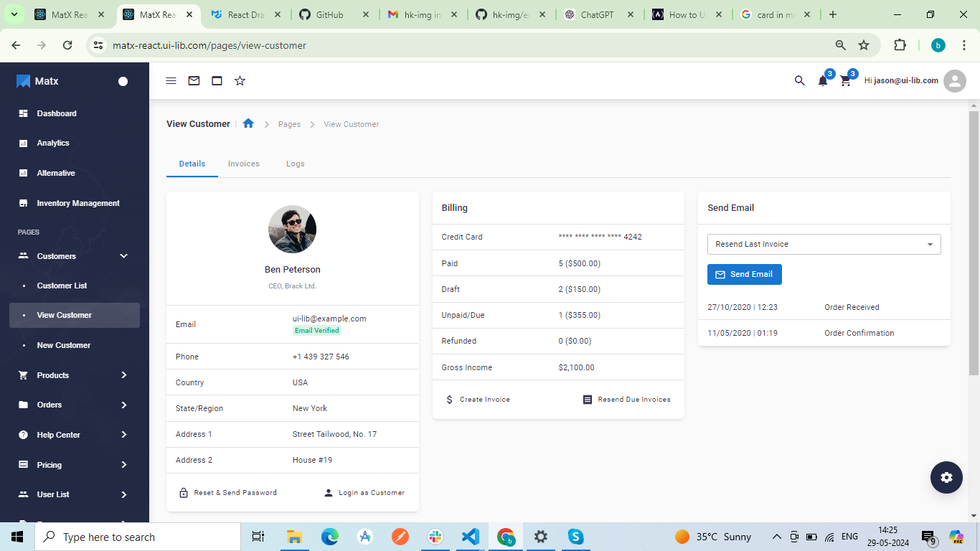The width and height of the screenshot is (980, 551).
Task: Click the page vertical scrollbar
Action: [974, 244]
